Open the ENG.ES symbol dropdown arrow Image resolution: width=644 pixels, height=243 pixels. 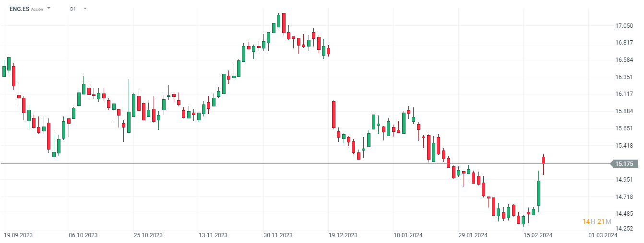tap(48, 9)
